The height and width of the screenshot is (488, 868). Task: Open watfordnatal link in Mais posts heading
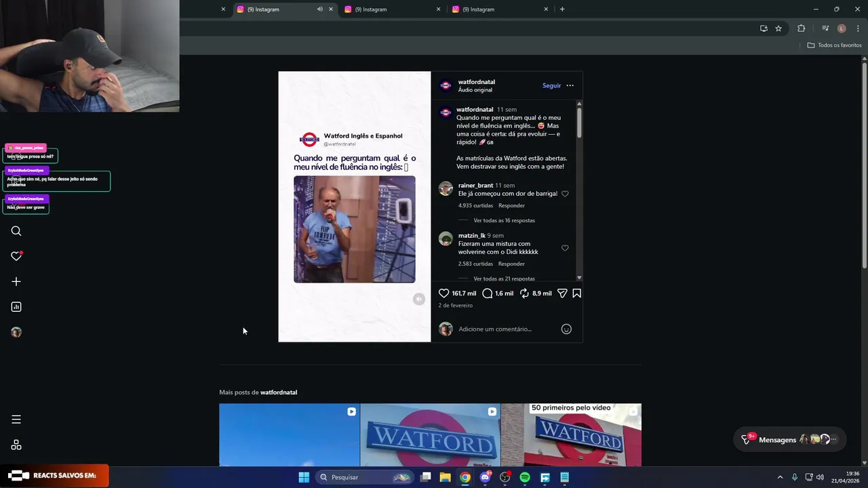coord(279,392)
